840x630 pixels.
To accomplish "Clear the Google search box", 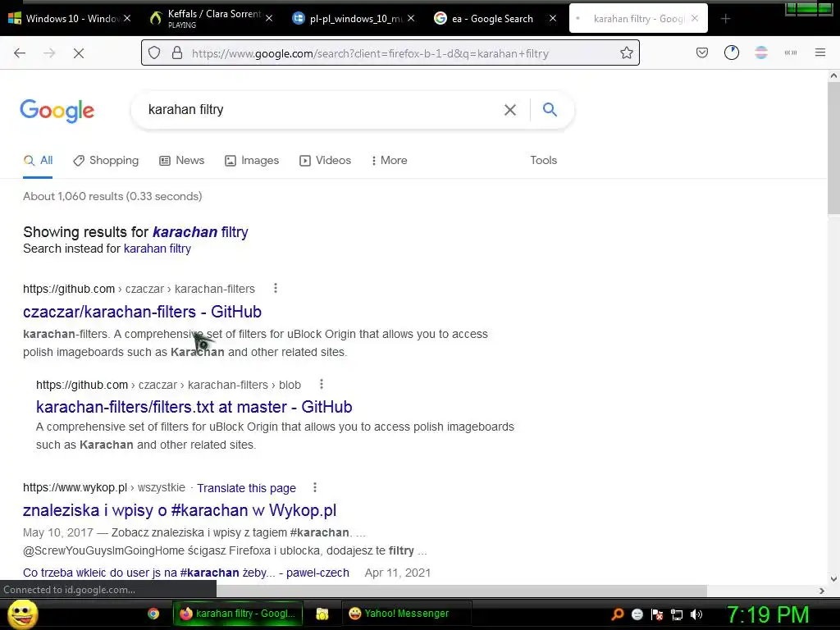I will [510, 110].
